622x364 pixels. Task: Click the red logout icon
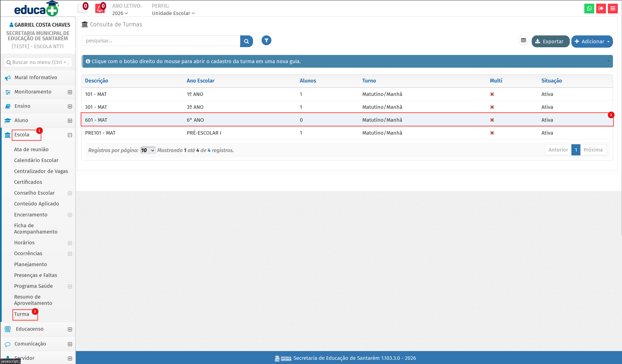pos(601,8)
